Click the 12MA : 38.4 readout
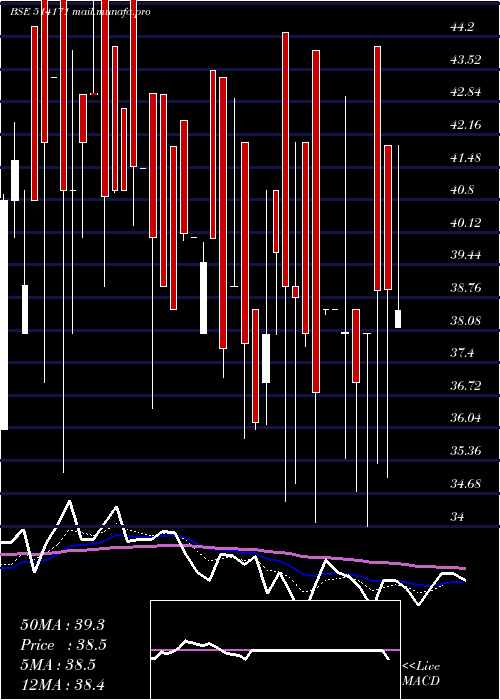 [62, 684]
